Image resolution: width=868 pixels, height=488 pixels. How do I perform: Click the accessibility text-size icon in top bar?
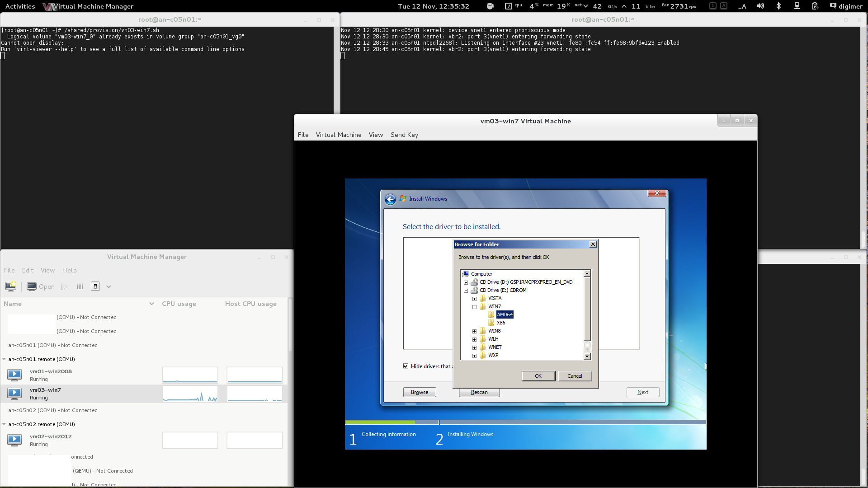click(x=742, y=6)
